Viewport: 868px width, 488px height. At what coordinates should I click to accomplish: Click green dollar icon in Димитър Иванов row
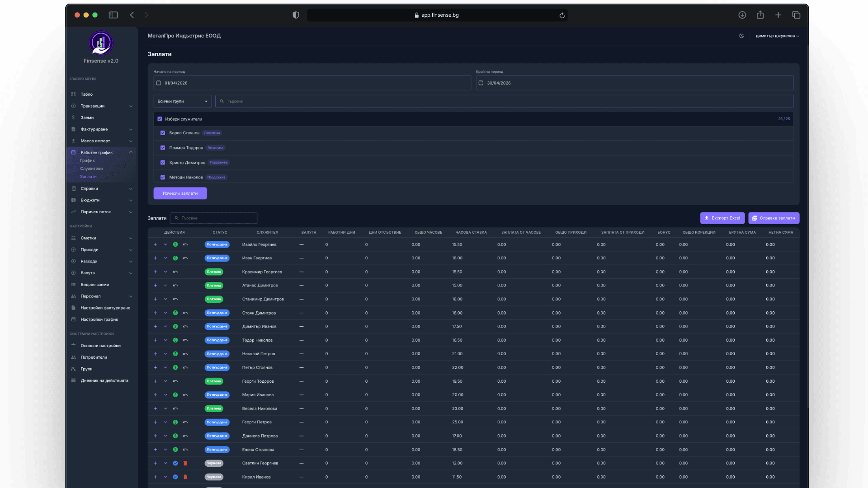tap(175, 326)
